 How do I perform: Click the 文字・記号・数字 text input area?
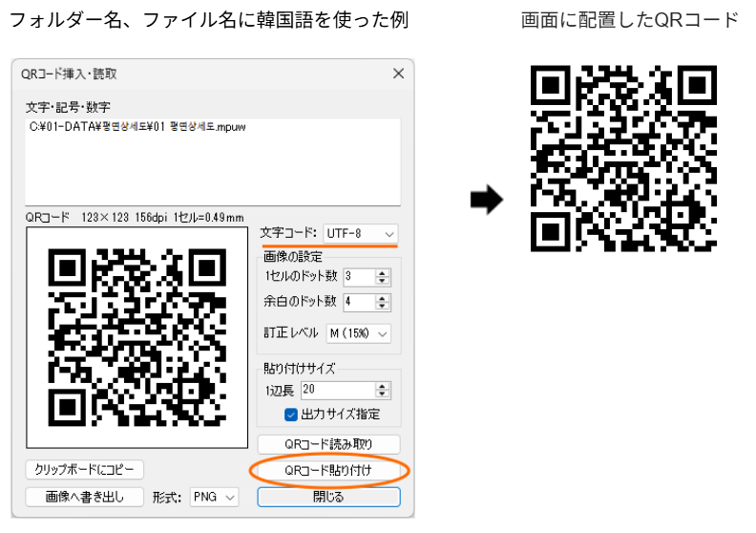(213, 161)
